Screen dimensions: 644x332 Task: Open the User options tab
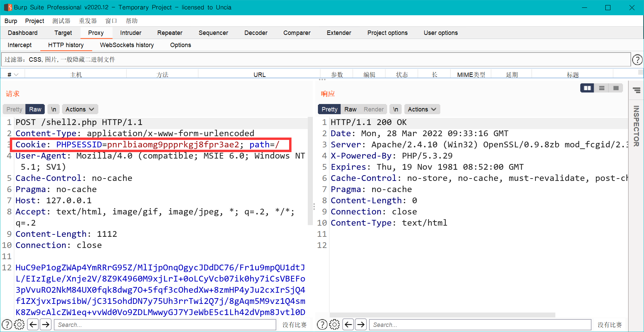pos(441,33)
